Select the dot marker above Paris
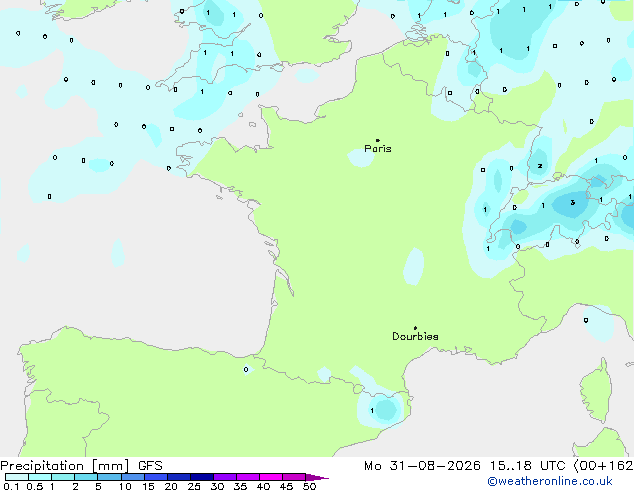This screenshot has width=634, height=490. [378, 140]
